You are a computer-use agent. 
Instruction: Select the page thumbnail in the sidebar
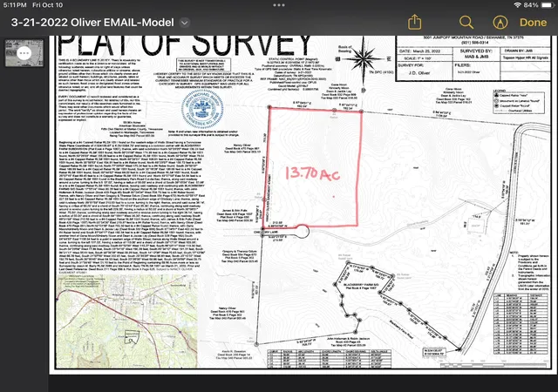click(x=24, y=53)
